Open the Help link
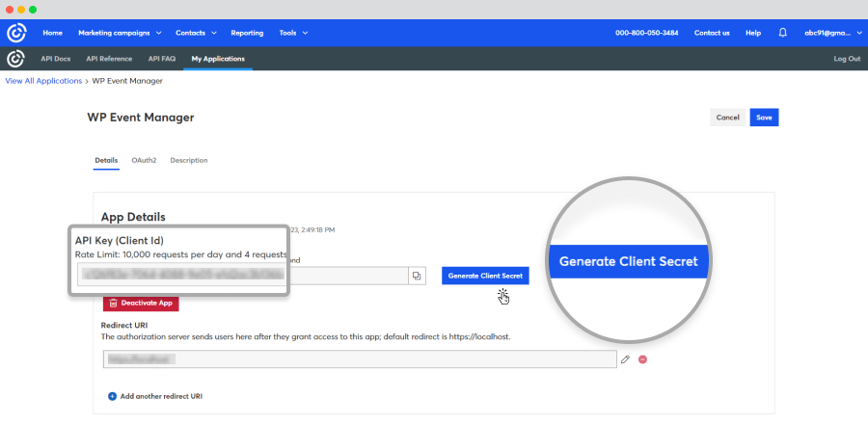Screen dimensions: 868x424 753,33
